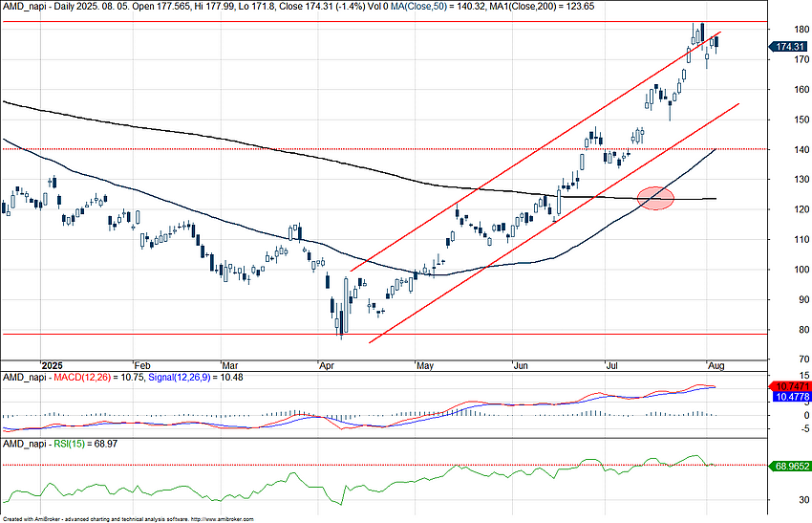
Task: Click the green RSI value label 68.9652
Action: coord(790,466)
